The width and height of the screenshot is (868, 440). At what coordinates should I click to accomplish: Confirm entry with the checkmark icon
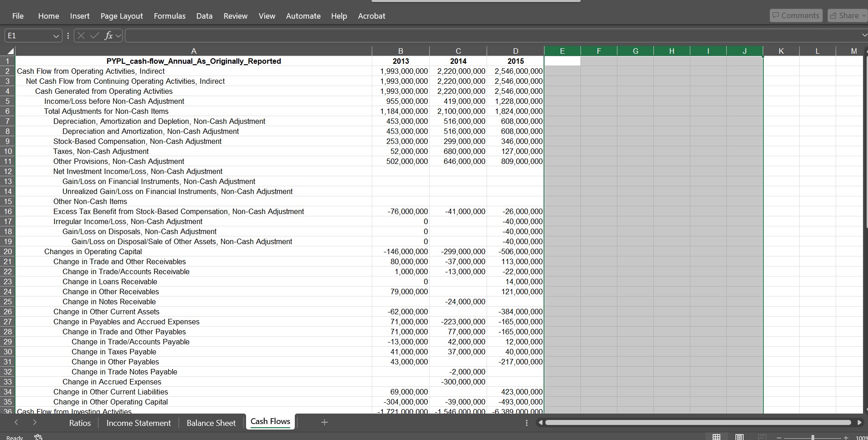tap(95, 36)
